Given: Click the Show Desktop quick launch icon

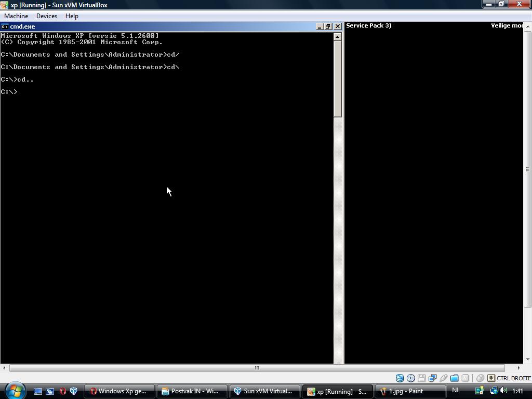Looking at the screenshot, I should coord(37,391).
